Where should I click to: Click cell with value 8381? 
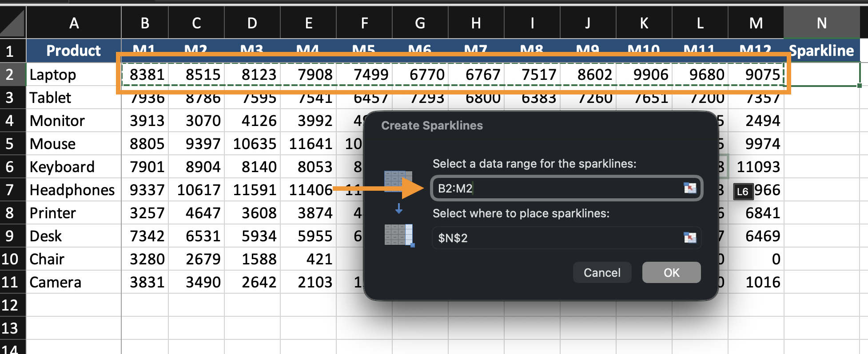click(x=146, y=75)
